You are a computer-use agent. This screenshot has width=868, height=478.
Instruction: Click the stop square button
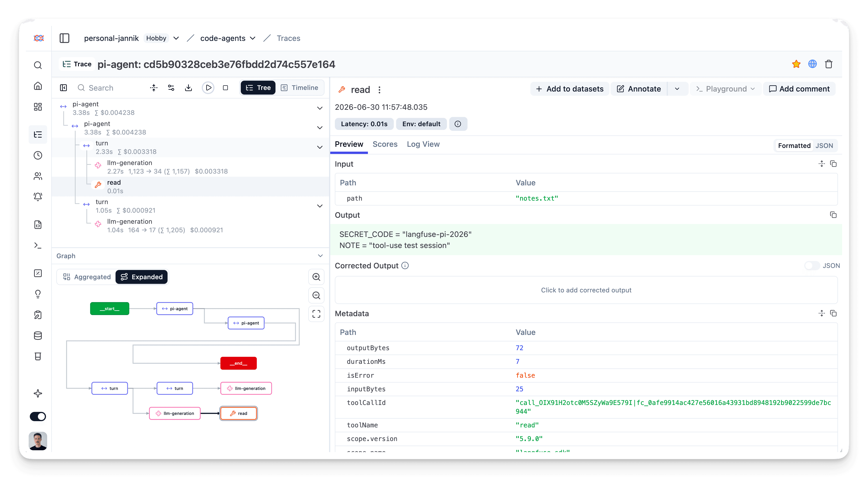225,88
